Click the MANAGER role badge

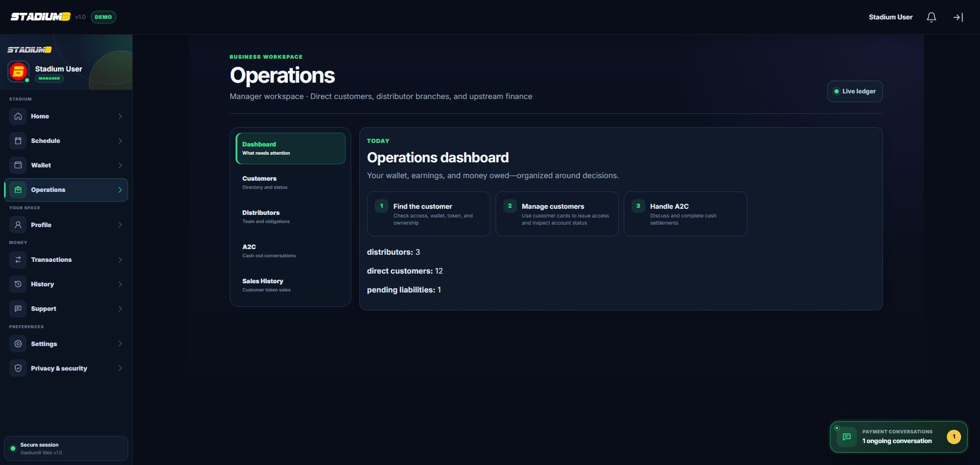[x=50, y=79]
